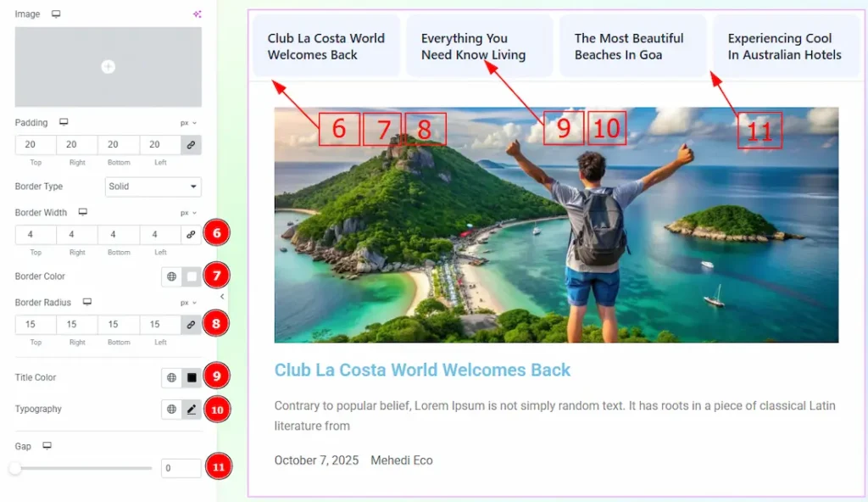Switch to The Most Beautiful Beaches tab
The height and width of the screenshot is (502, 868).
coord(632,47)
